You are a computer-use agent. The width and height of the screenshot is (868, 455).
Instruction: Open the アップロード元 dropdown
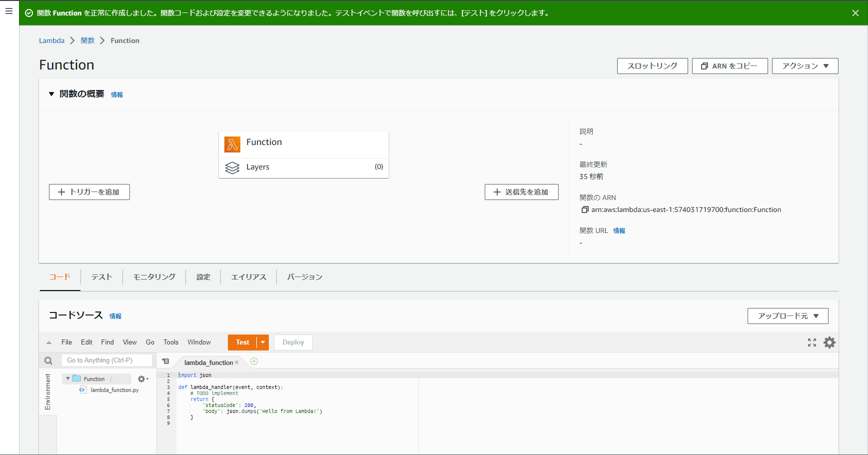(788, 316)
